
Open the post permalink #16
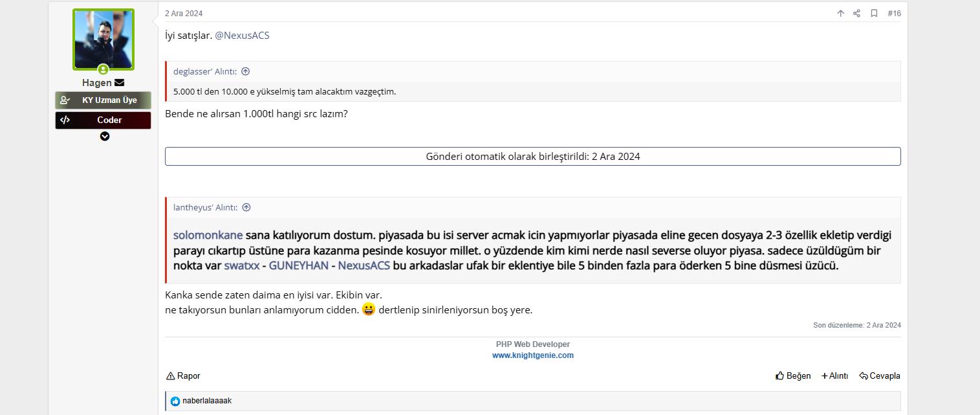(894, 14)
